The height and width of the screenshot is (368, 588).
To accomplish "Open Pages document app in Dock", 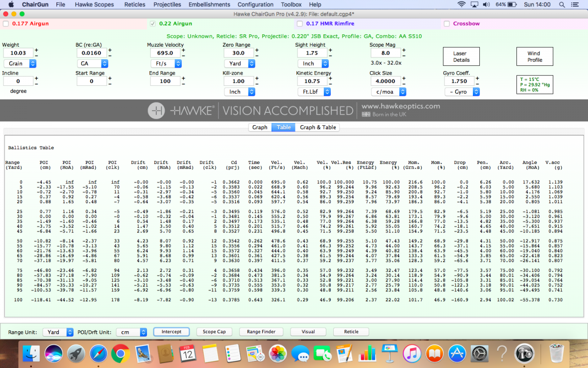I will (x=344, y=353).
